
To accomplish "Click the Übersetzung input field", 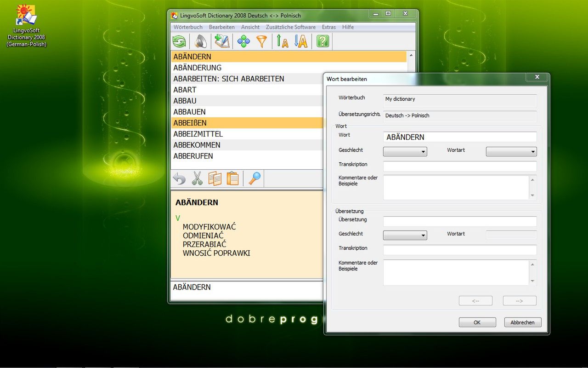I will (x=460, y=221).
